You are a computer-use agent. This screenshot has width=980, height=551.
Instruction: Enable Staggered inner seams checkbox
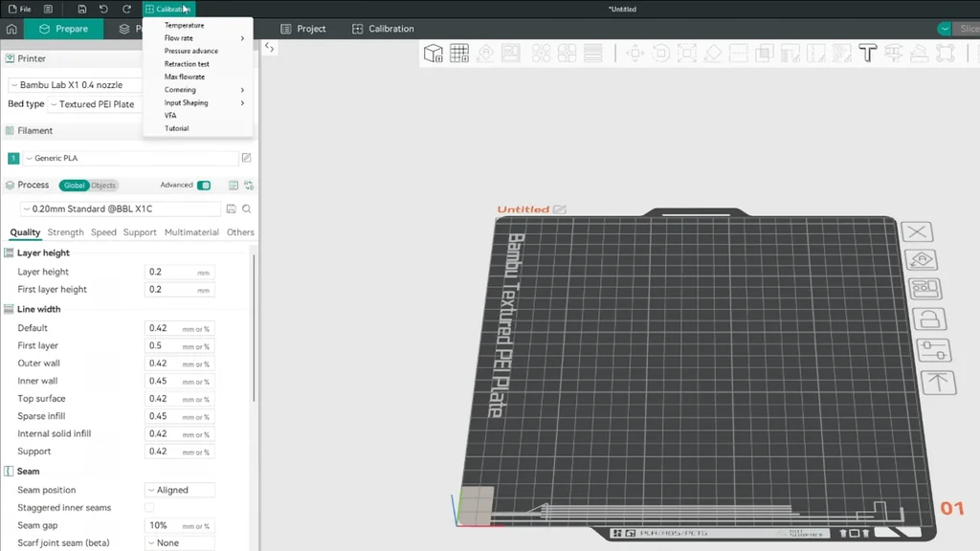[148, 507]
